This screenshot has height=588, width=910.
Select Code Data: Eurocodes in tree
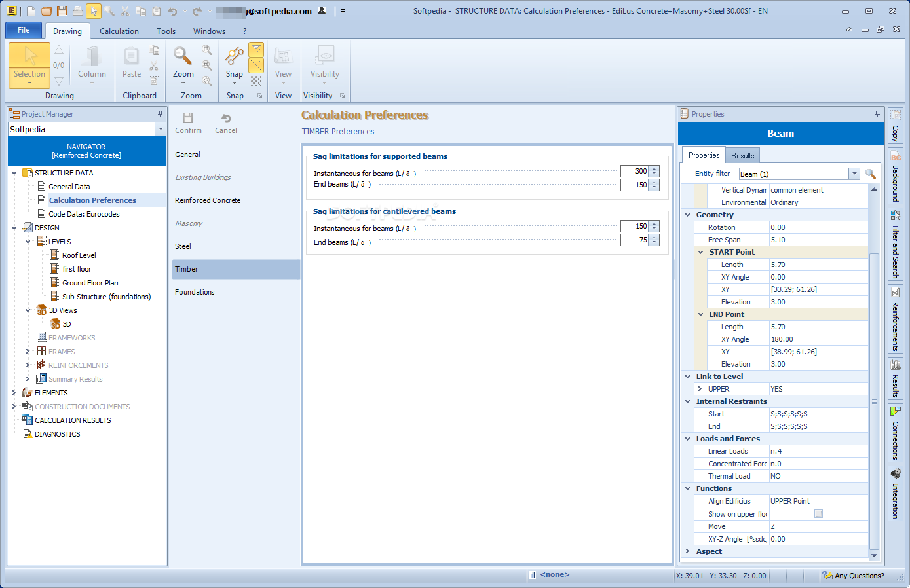click(x=84, y=214)
